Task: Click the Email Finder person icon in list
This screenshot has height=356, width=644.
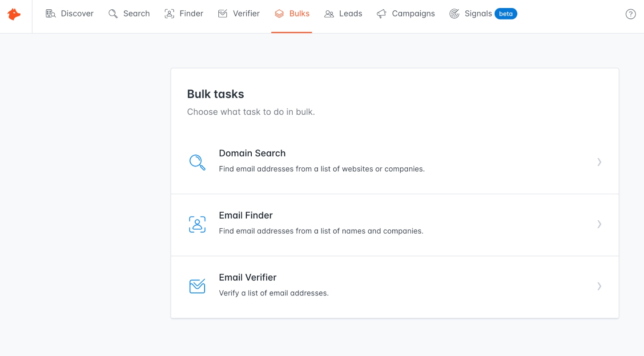Action: 197,224
